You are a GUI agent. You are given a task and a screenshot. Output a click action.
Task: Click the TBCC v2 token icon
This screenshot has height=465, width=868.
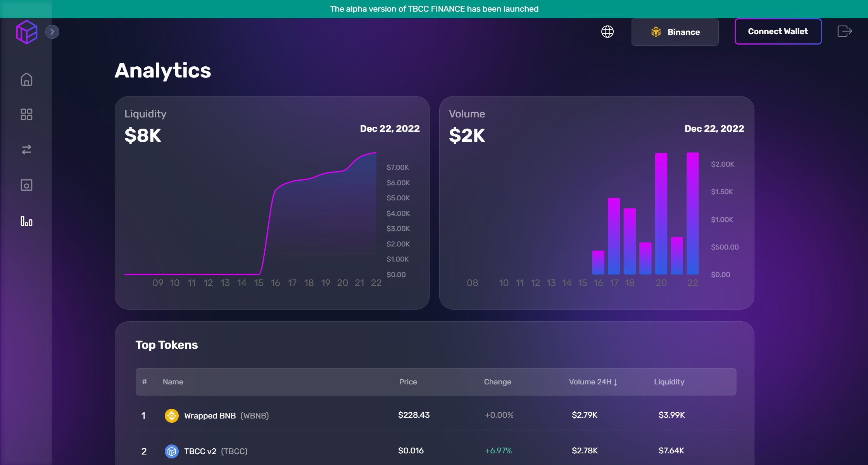tap(172, 451)
